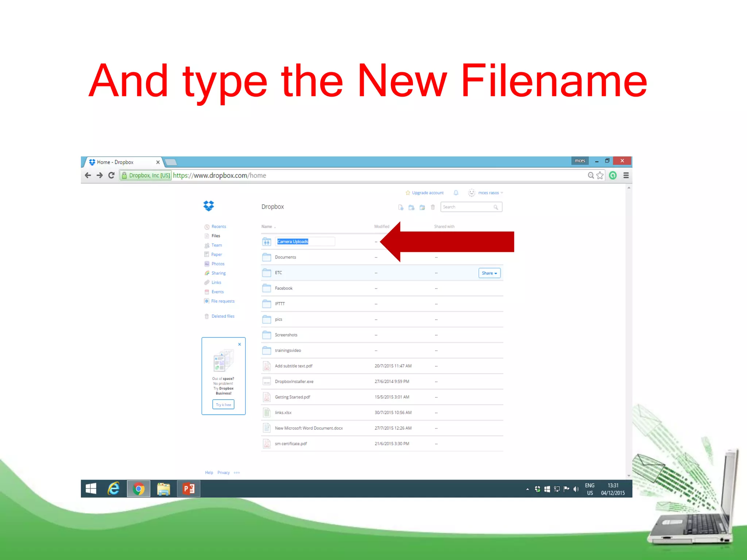Click the Try it free button
The height and width of the screenshot is (560, 747).
[x=223, y=405]
